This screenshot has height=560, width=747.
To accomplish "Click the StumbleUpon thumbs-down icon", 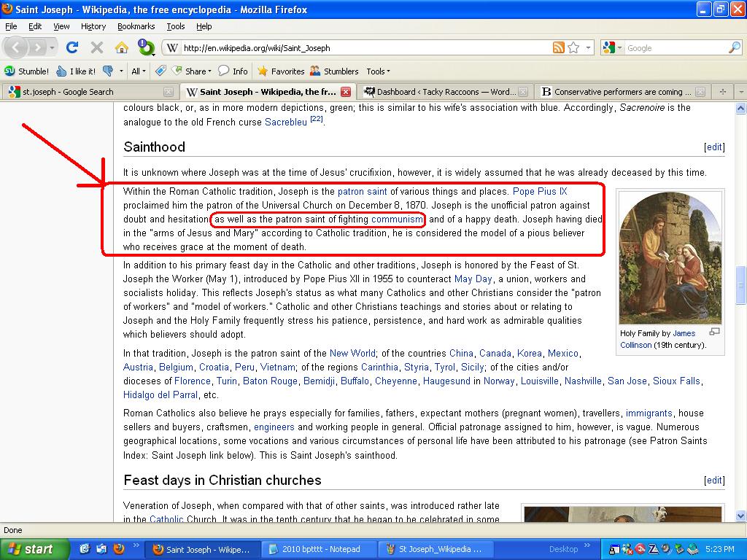I will pyautogui.click(x=108, y=71).
